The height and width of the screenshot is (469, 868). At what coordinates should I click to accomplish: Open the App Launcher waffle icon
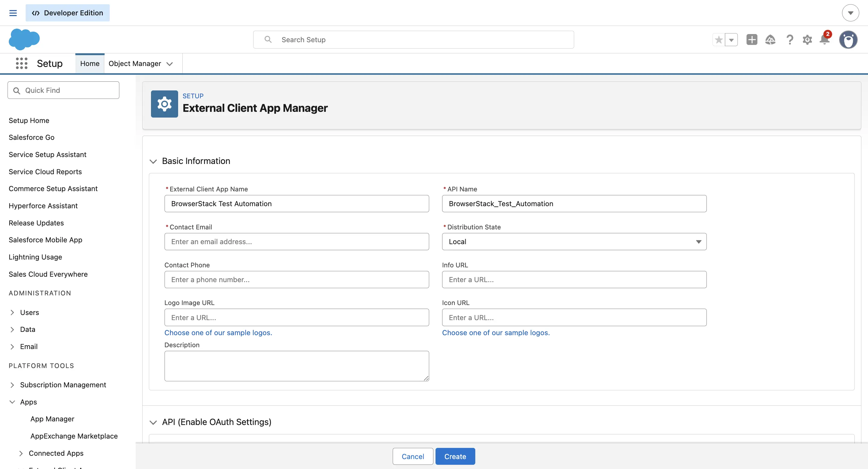coord(21,63)
